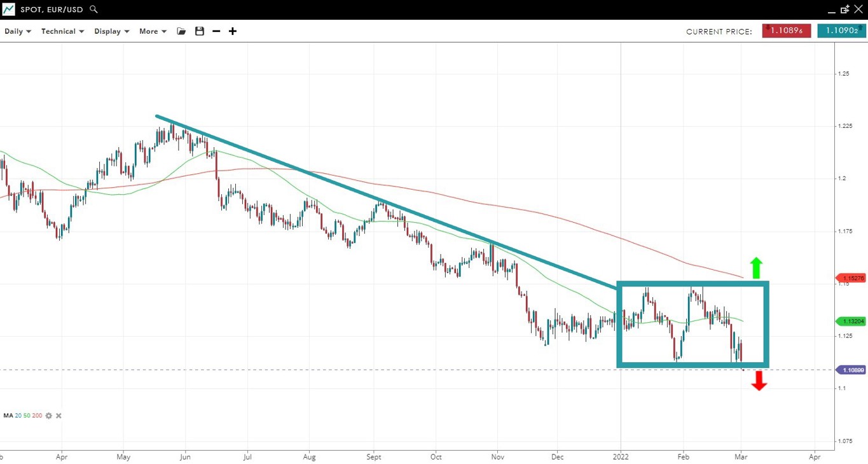The height and width of the screenshot is (464, 868).
Task: Click the red sell price 1.1089 button
Action: [786, 31]
